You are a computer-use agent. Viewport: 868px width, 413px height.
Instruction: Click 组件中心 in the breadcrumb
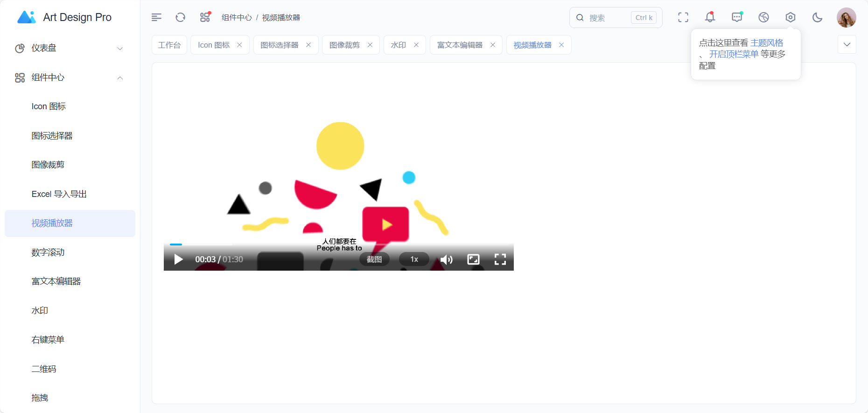(237, 18)
